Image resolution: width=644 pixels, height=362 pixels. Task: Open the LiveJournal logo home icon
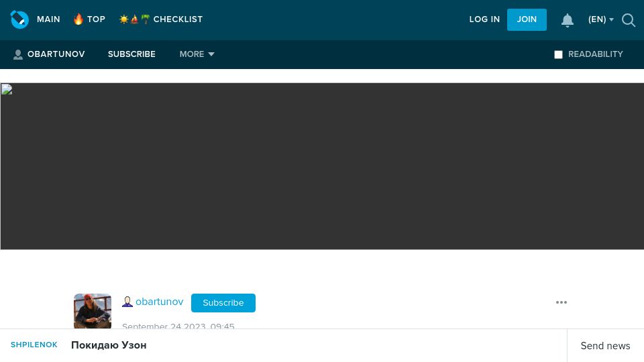19,19
